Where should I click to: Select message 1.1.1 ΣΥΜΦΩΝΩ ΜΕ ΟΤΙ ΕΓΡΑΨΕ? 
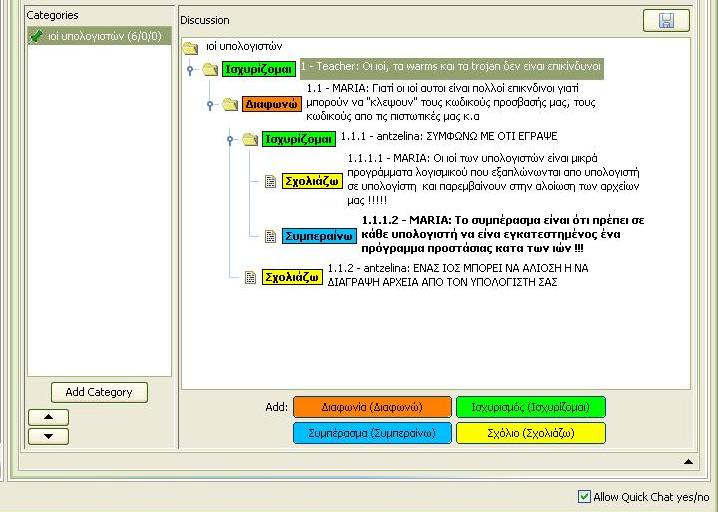[x=449, y=136]
